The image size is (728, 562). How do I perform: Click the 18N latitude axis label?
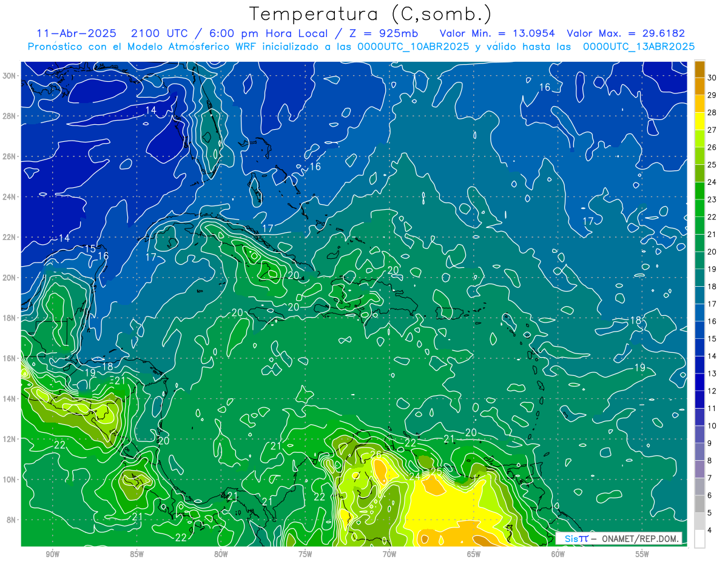[10, 318]
